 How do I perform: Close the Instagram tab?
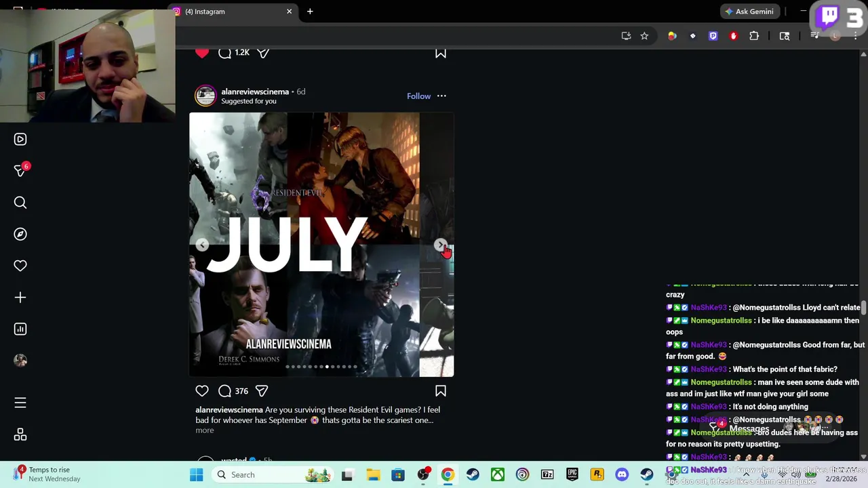coord(290,12)
